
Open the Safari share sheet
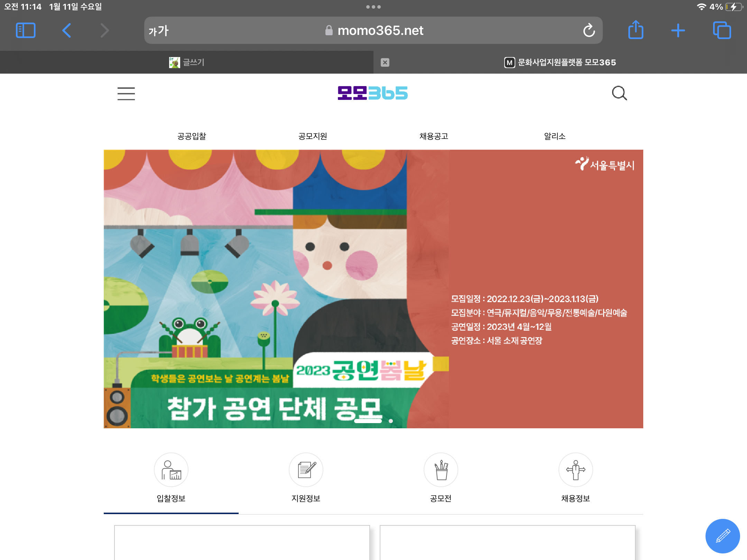click(636, 30)
